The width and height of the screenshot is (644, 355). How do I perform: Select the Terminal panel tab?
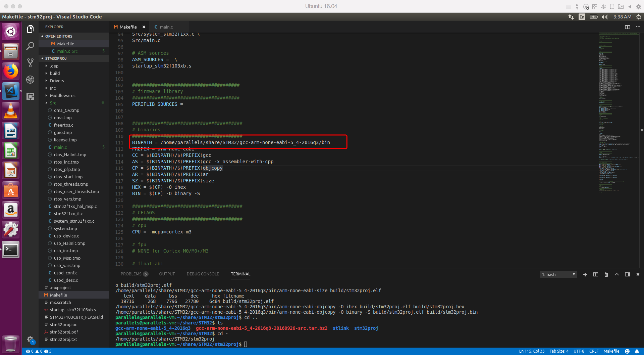tap(240, 274)
